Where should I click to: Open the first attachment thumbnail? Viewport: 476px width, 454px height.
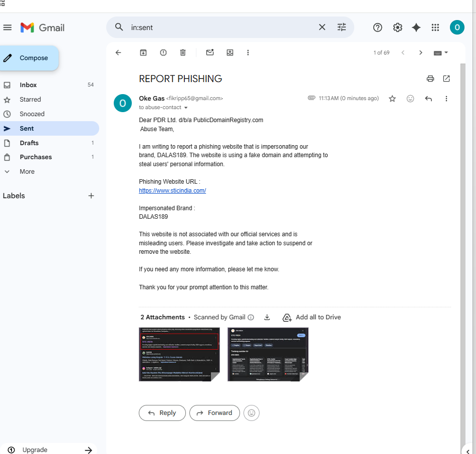(x=179, y=354)
